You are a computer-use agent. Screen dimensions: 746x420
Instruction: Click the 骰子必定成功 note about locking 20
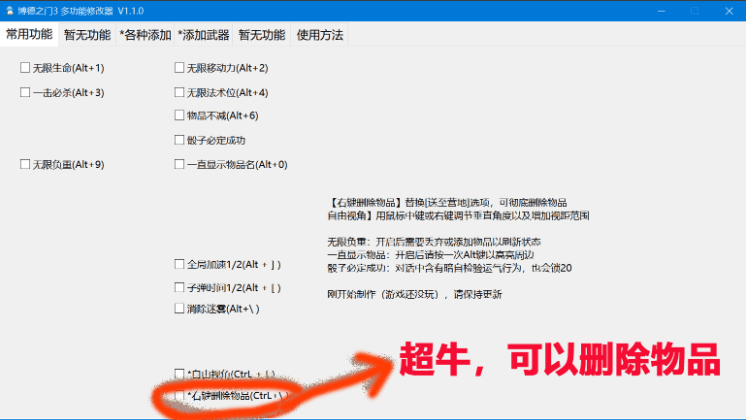pos(450,268)
